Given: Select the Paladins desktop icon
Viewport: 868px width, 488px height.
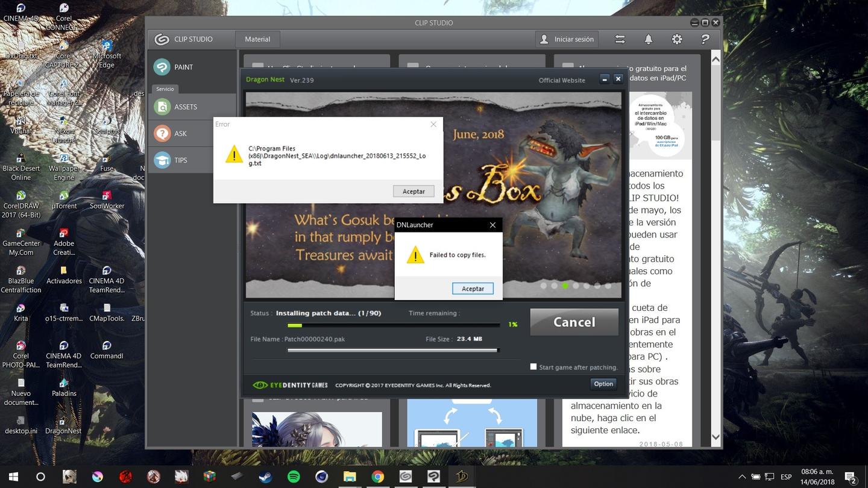Looking at the screenshot, I should (x=64, y=387).
